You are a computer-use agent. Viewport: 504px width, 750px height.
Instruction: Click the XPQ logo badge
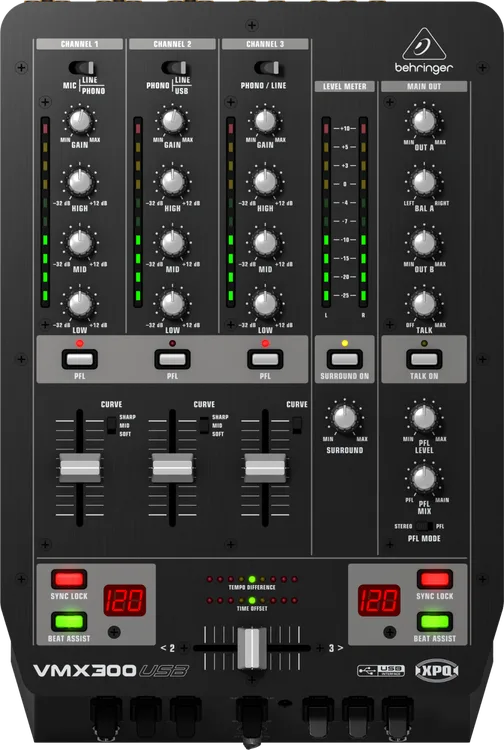pyautogui.click(x=437, y=670)
